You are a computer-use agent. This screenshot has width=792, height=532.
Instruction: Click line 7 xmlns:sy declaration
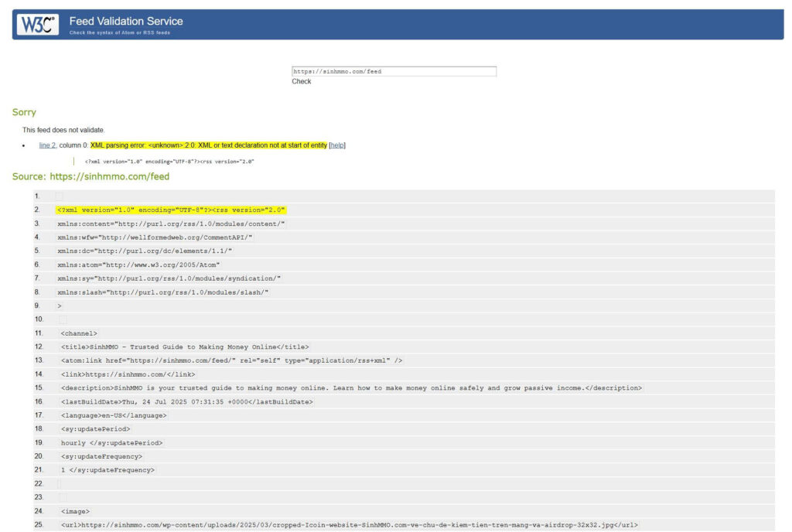[x=169, y=278]
